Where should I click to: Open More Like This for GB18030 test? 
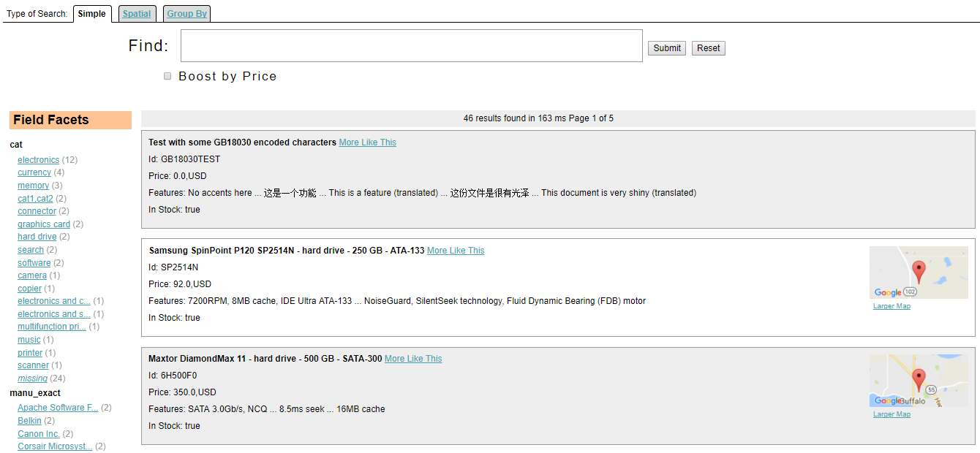click(x=368, y=142)
